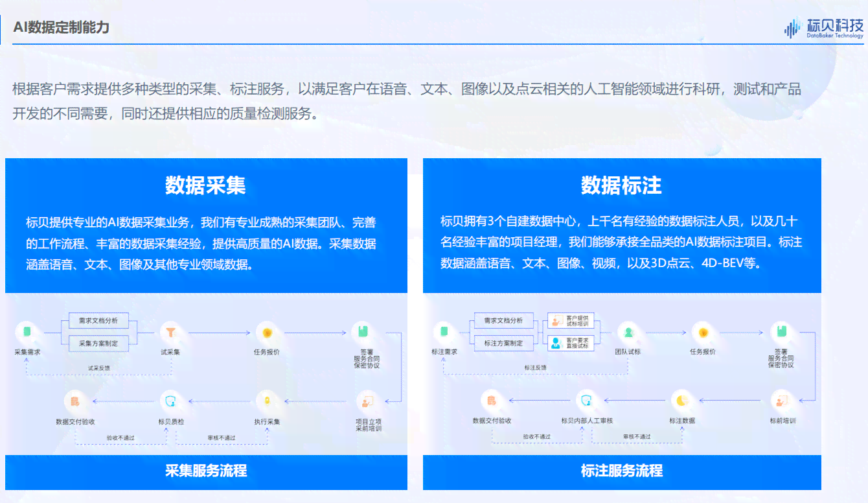The height and width of the screenshot is (503, 868).
Task: Click the 试采反馈 label
Action: click(x=99, y=368)
